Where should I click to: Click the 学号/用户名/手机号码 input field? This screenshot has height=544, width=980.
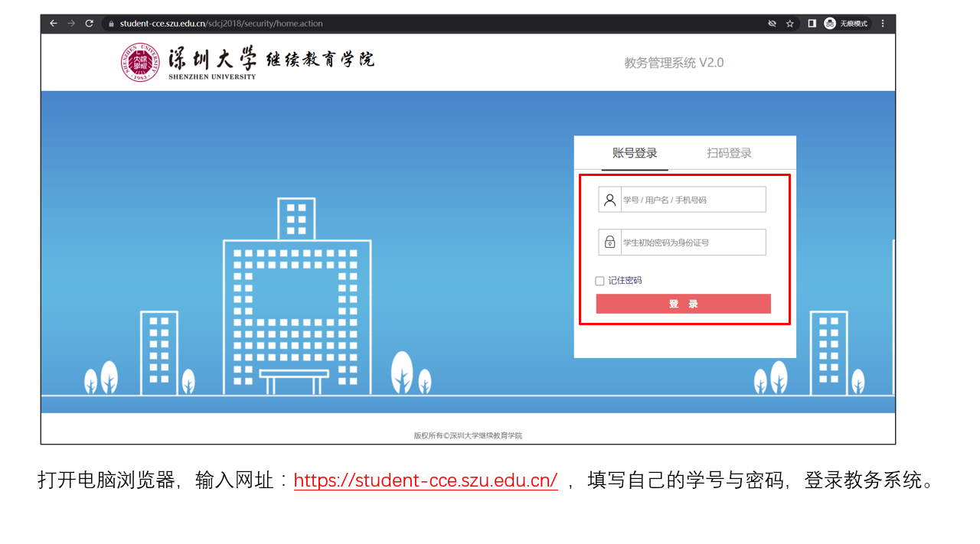pyautogui.click(x=692, y=200)
